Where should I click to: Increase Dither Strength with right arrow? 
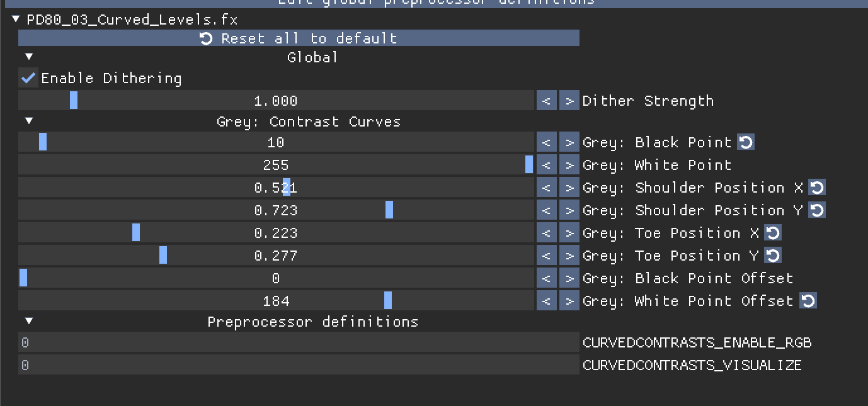(569, 101)
